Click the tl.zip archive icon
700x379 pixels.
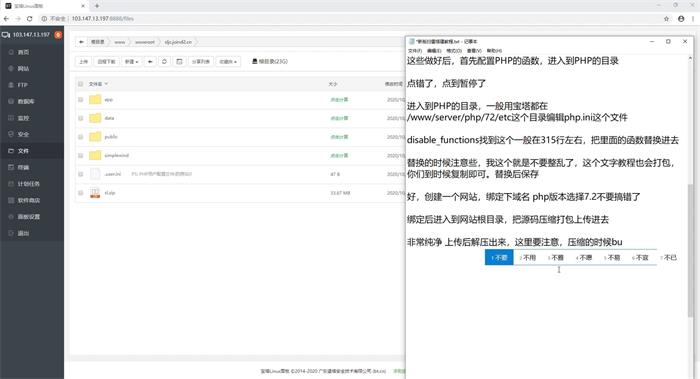click(x=95, y=192)
